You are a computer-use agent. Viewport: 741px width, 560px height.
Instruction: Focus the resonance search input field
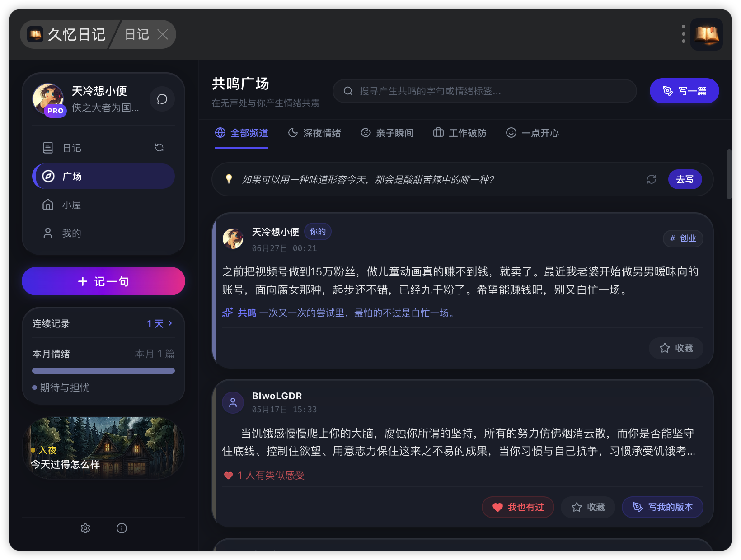[x=484, y=91]
